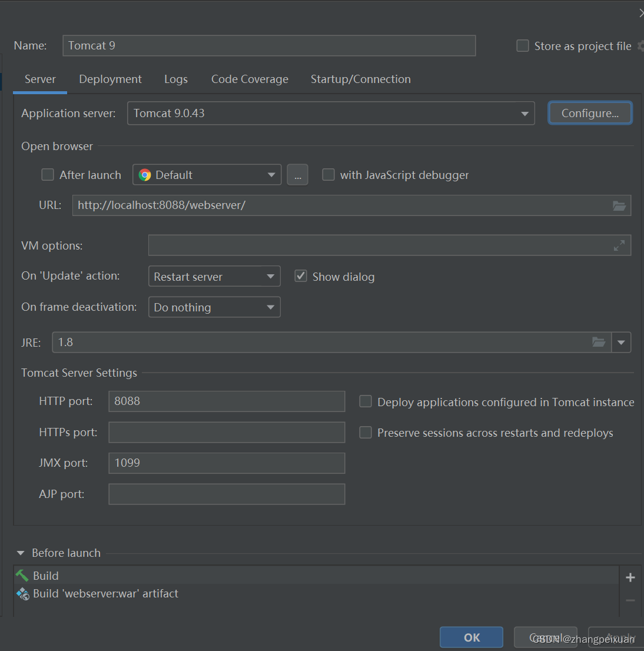The width and height of the screenshot is (644, 651).
Task: Click the plus icon to add before-launch task
Action: tap(630, 577)
